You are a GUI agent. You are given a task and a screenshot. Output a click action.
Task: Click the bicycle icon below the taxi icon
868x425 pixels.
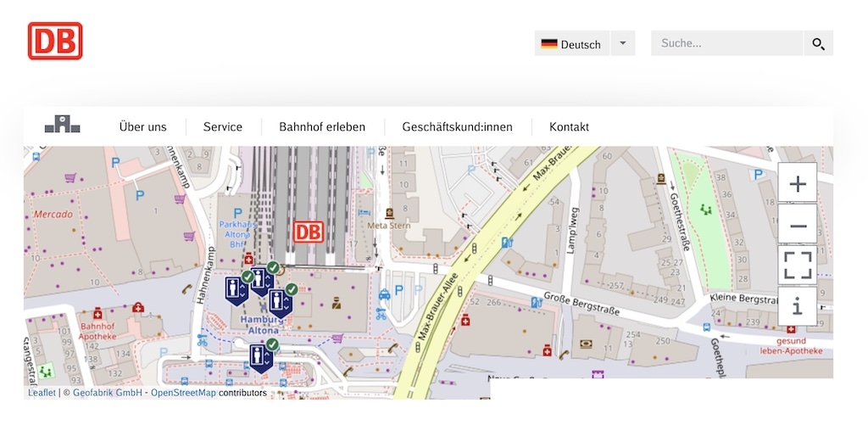click(x=381, y=314)
